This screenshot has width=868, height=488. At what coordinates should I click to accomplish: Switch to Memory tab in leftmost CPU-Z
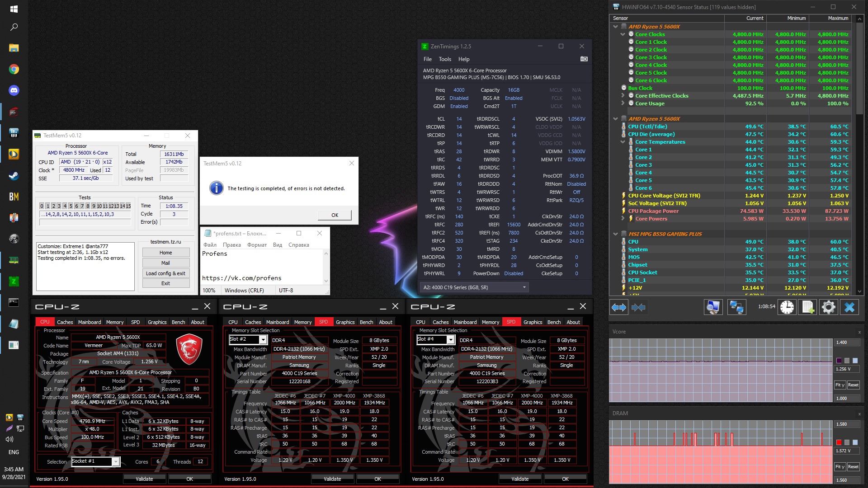[x=114, y=322]
